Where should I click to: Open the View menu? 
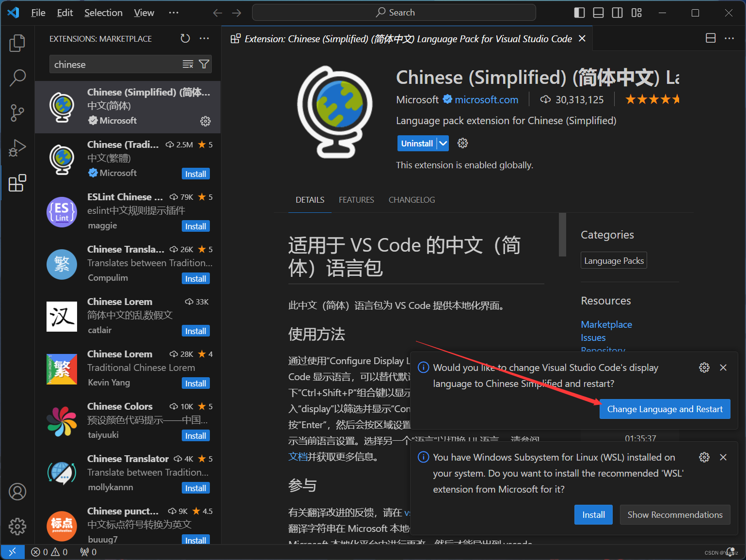144,13
